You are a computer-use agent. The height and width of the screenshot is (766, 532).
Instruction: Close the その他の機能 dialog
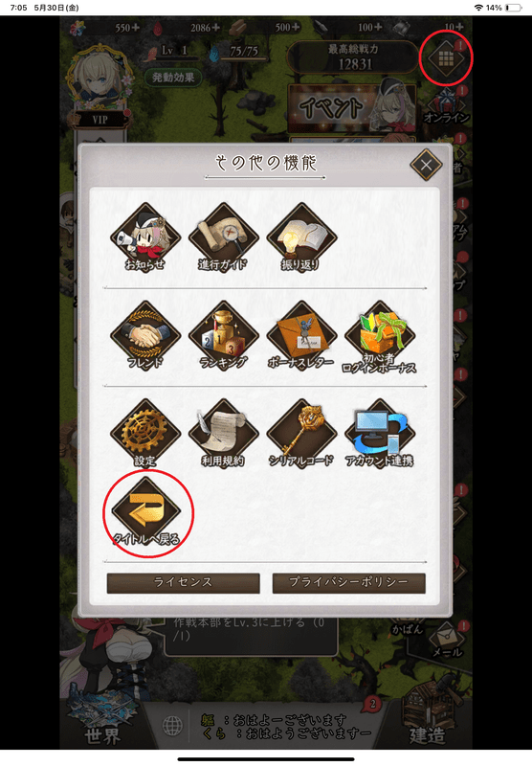[x=426, y=165]
